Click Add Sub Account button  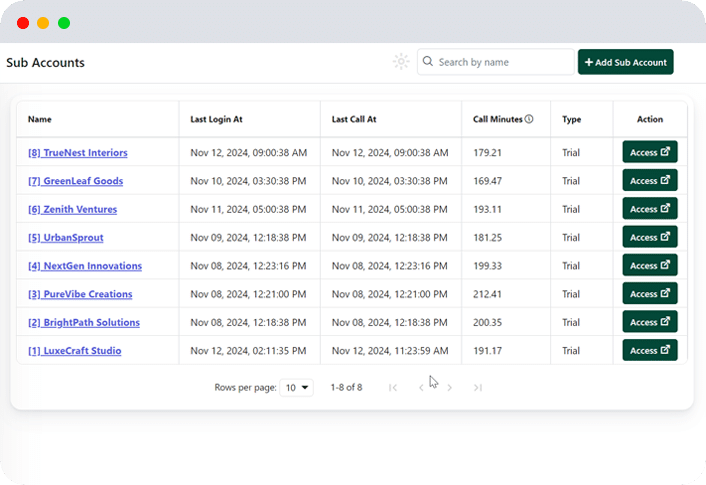pos(625,62)
